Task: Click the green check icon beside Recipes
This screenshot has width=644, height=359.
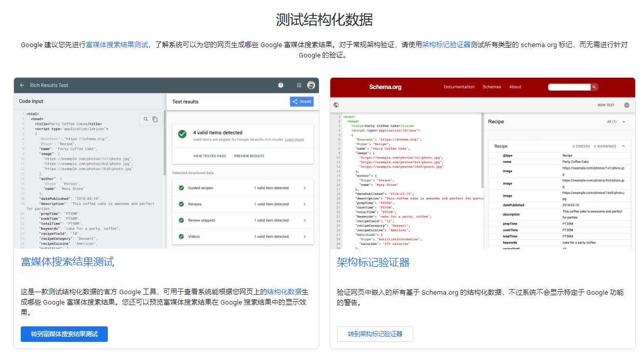Action: (x=181, y=204)
